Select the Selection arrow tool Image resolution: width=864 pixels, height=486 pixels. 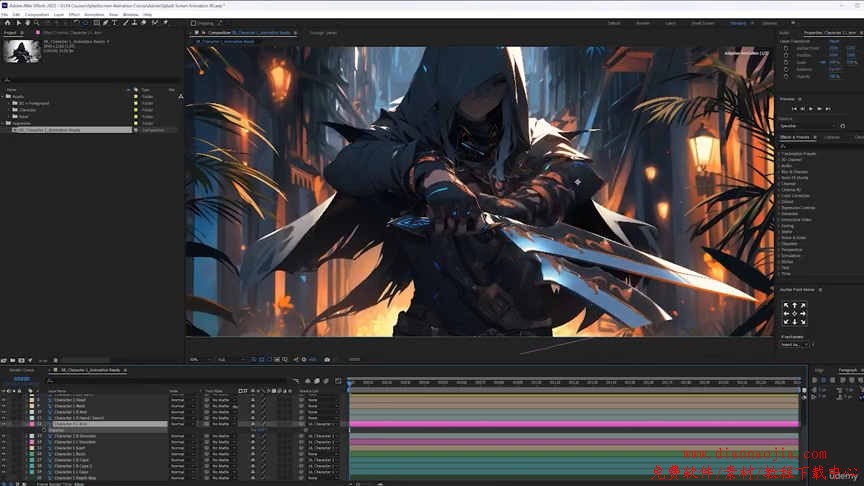click(x=17, y=23)
